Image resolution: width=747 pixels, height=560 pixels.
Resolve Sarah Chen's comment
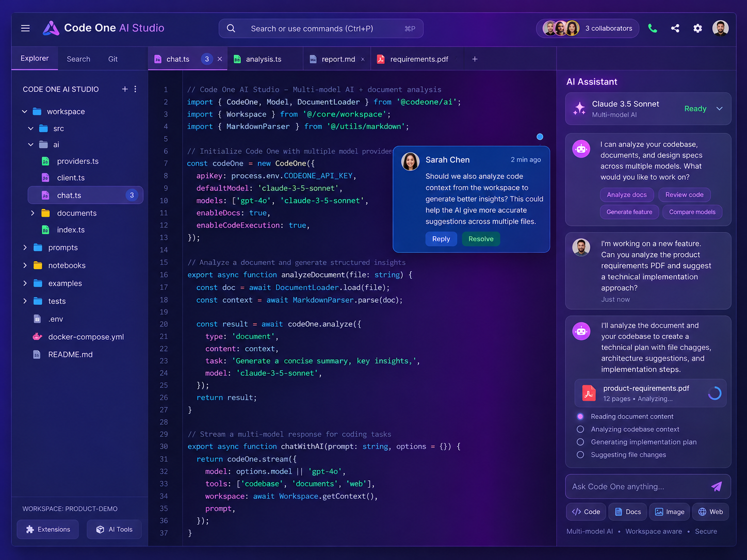[481, 239]
